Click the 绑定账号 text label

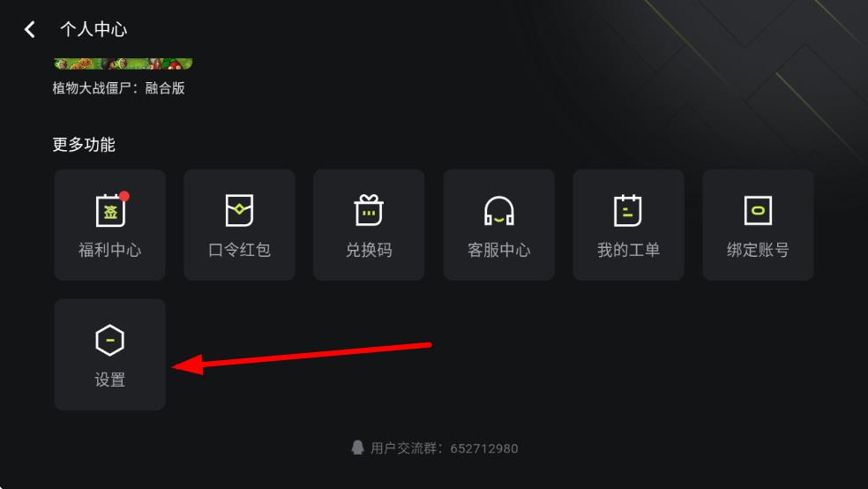[x=758, y=250]
